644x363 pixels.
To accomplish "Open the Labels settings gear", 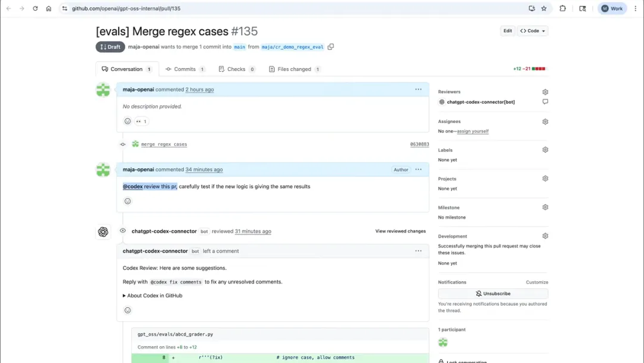I will pos(545,150).
